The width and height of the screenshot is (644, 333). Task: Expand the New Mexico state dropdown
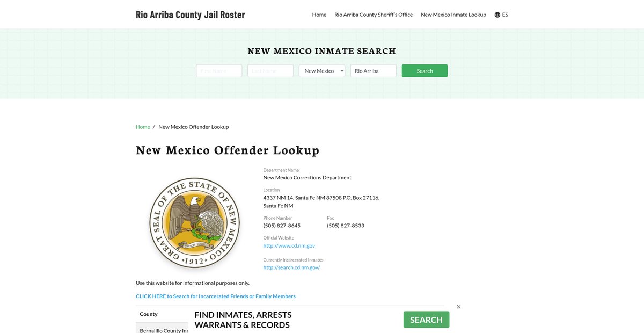[x=322, y=71]
